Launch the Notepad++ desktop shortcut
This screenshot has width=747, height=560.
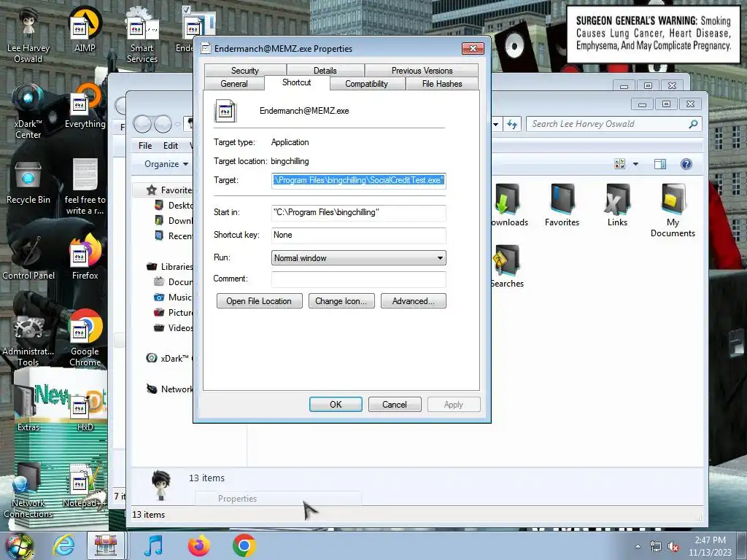[x=85, y=485]
